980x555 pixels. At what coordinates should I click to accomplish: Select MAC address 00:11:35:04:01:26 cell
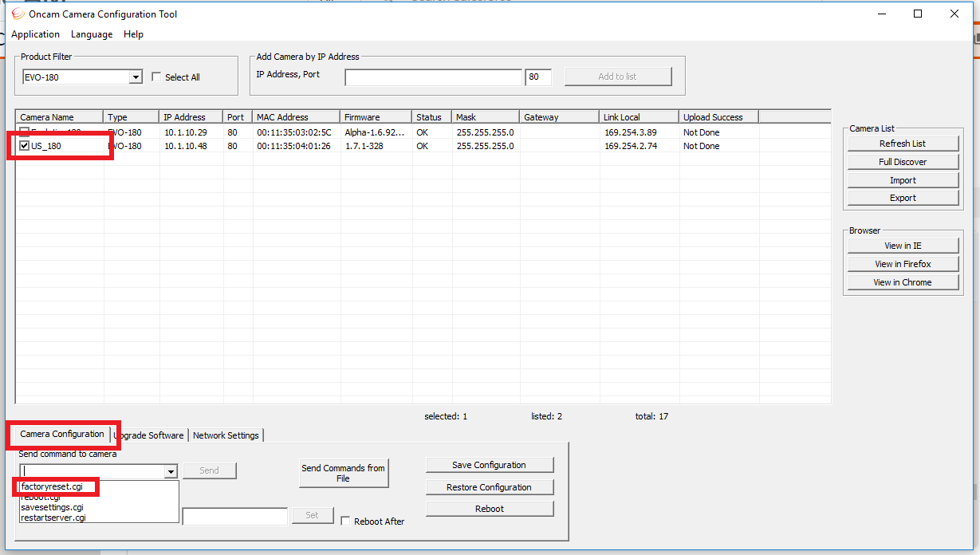point(293,146)
